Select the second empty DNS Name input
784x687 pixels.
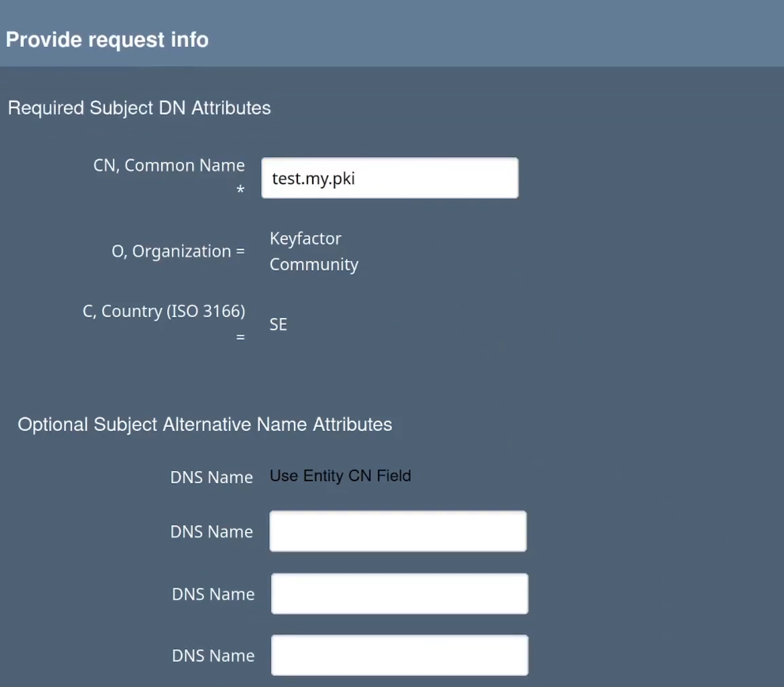pyautogui.click(x=400, y=594)
